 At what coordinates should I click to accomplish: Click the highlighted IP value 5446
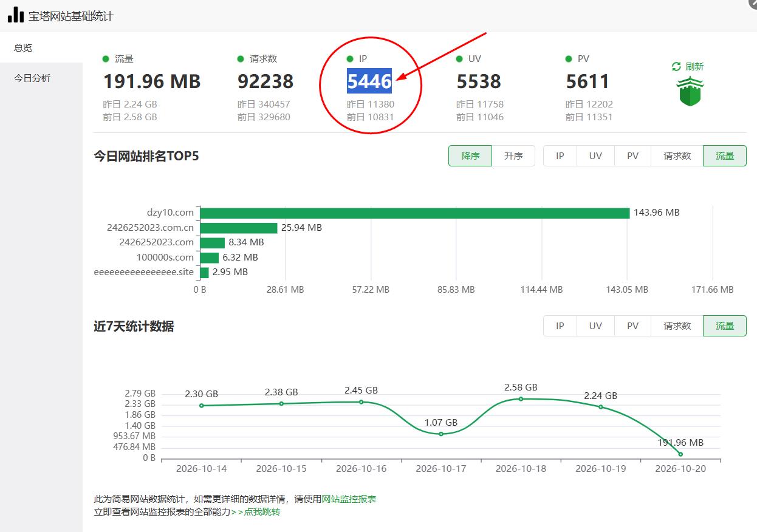click(x=369, y=81)
